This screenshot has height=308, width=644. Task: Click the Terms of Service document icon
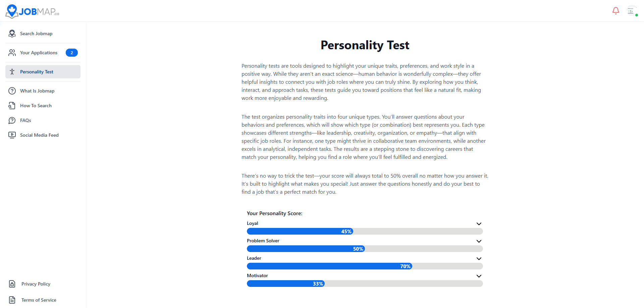pos(12,300)
